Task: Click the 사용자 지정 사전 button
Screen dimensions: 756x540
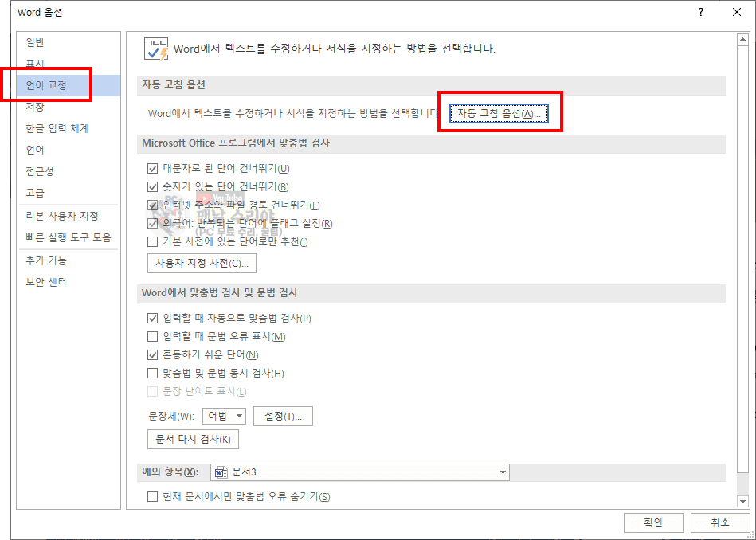Action: pyautogui.click(x=202, y=264)
